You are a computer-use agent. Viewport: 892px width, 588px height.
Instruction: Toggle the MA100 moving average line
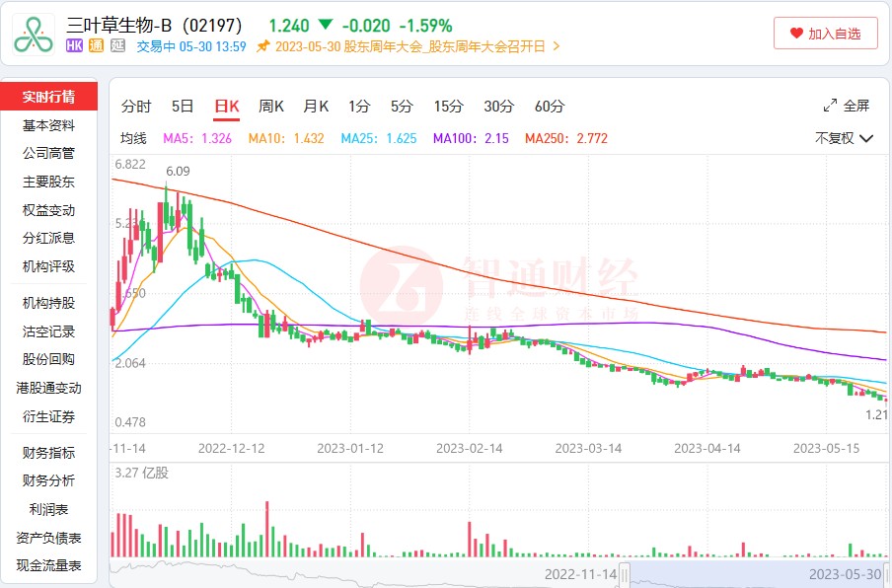[471, 139]
